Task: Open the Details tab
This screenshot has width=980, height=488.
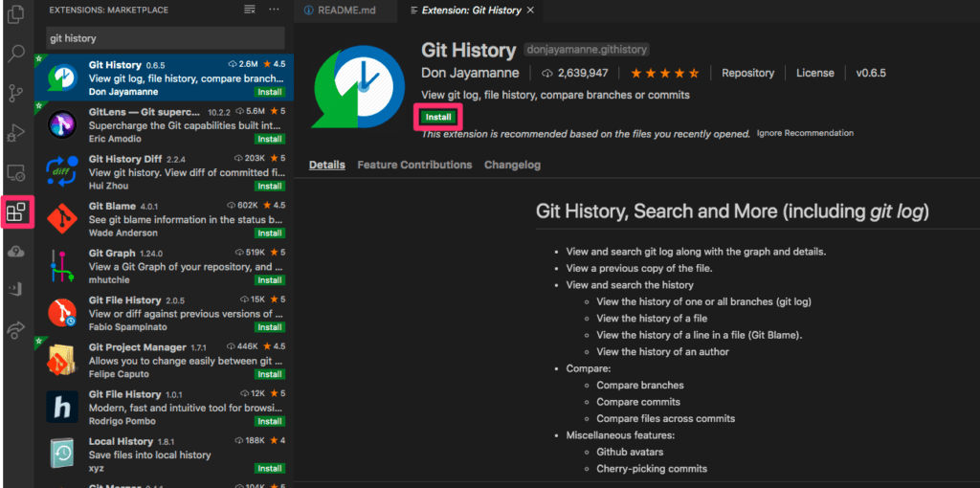Action: 327,165
